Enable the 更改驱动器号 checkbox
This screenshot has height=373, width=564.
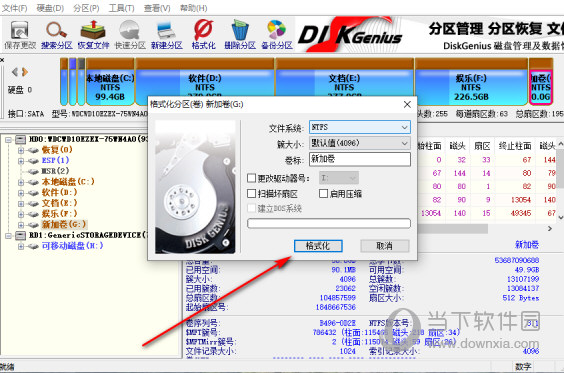(251, 178)
